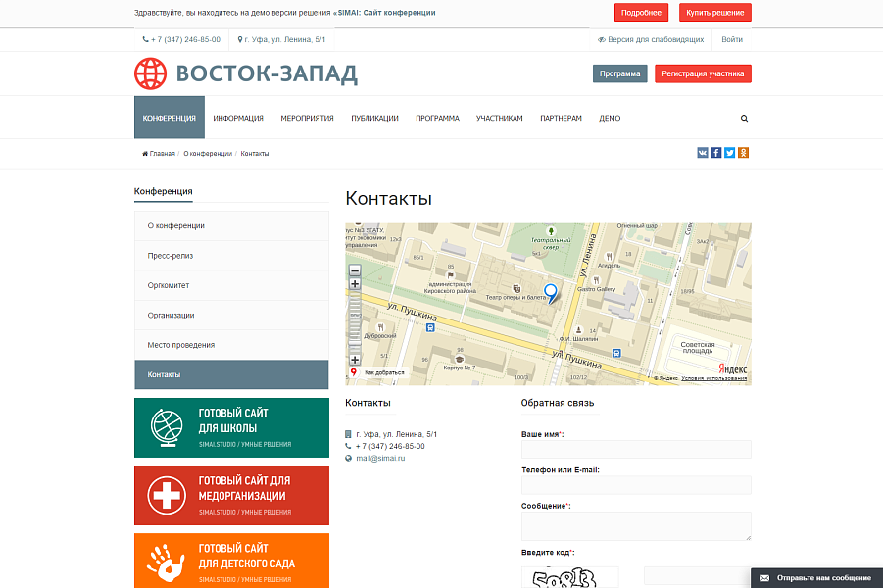
Task: Switch to the «Конференция» tab
Action: [x=169, y=117]
